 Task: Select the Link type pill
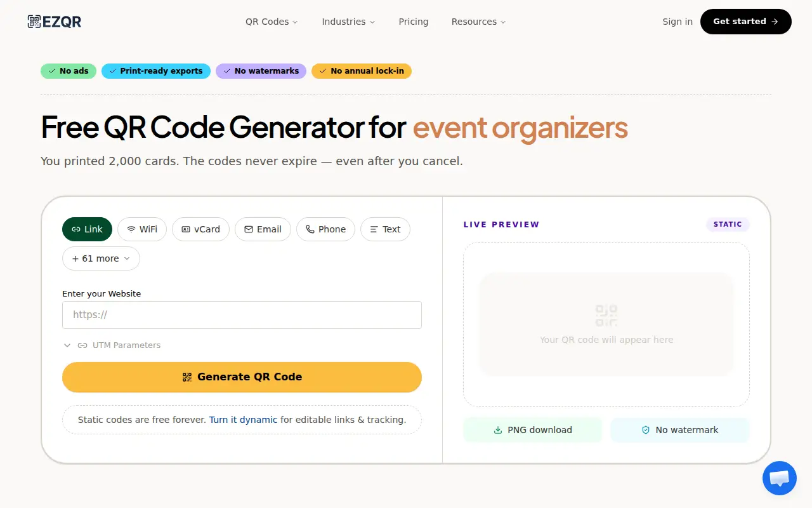tap(87, 229)
